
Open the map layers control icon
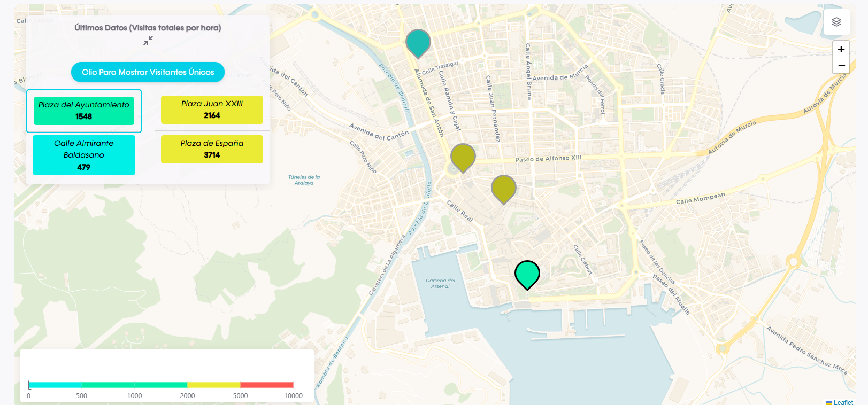pos(836,22)
